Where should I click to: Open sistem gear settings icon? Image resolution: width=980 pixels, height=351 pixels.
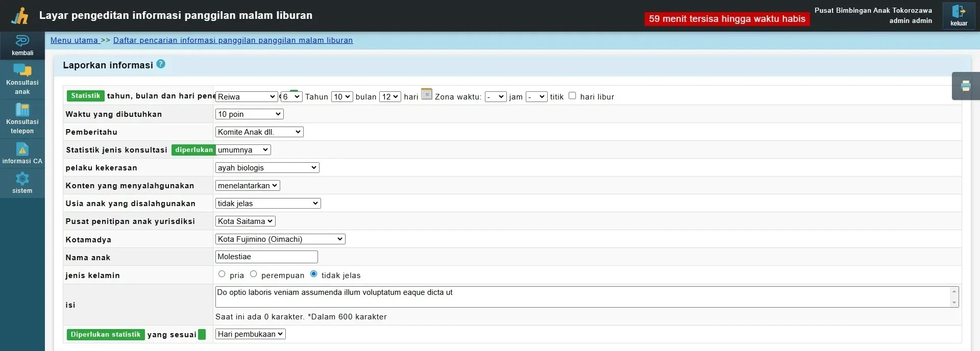pyautogui.click(x=22, y=179)
